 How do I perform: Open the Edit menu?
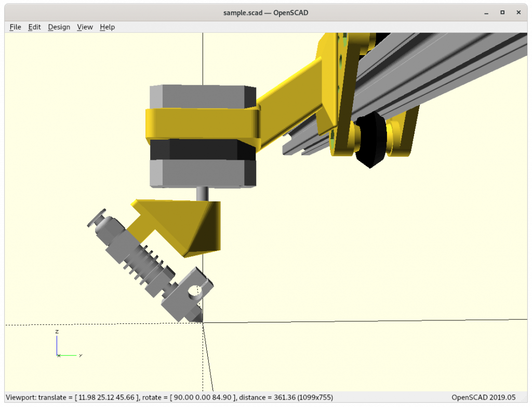click(x=34, y=27)
